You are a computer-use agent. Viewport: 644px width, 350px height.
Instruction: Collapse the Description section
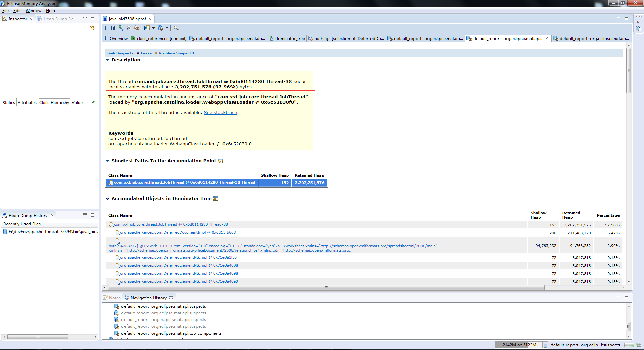click(x=108, y=60)
